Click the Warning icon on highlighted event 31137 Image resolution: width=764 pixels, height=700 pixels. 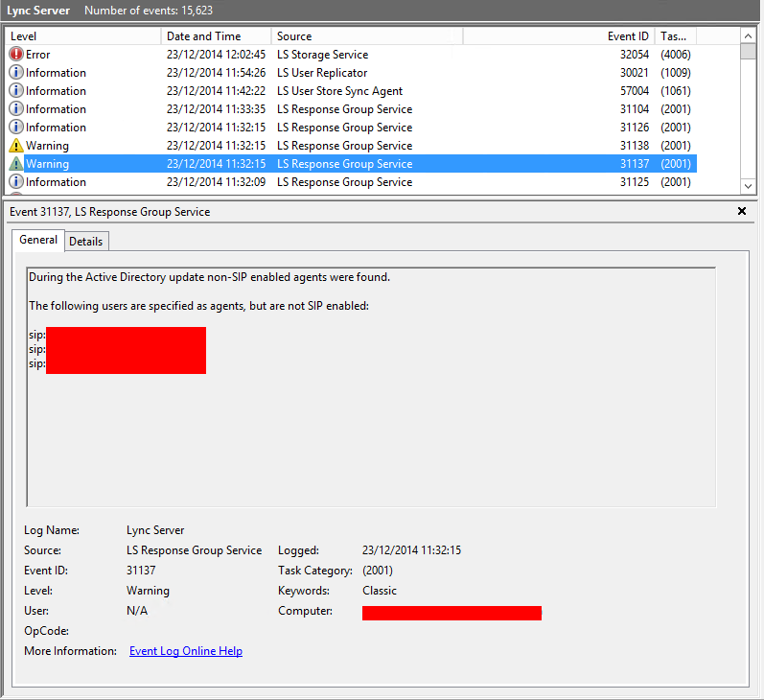[16, 164]
